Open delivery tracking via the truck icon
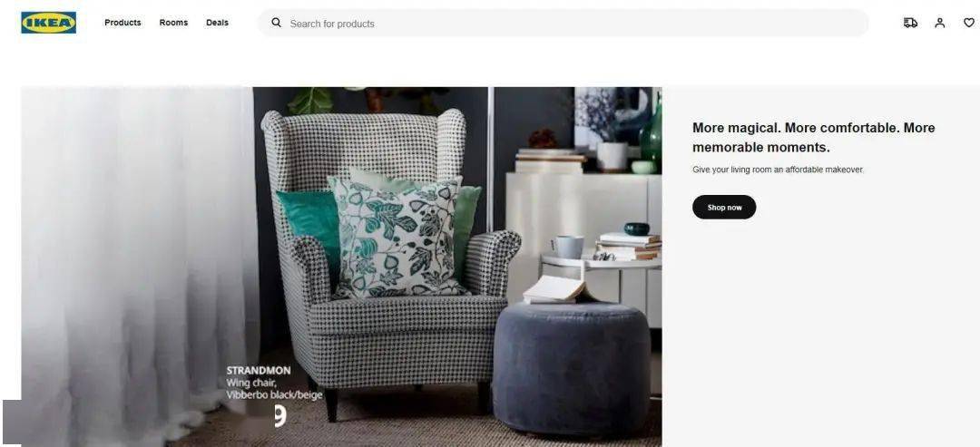The image size is (980, 447). (911, 23)
